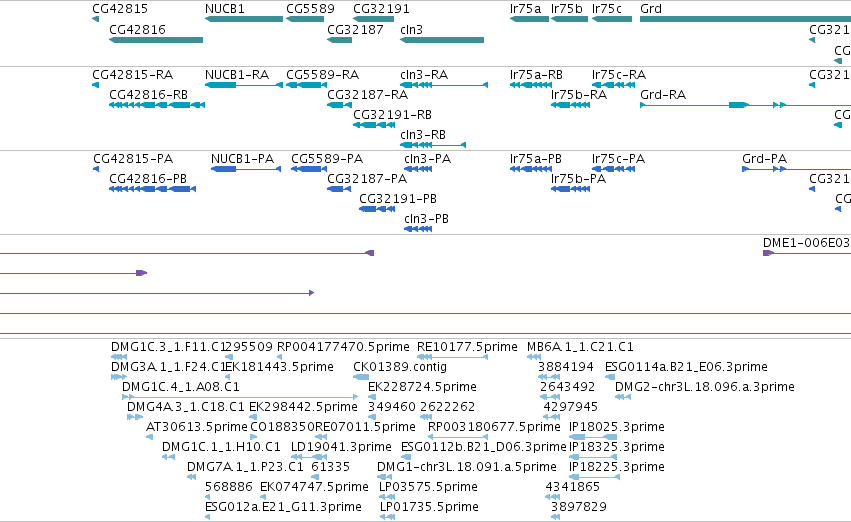Click the Grd gene bar
The width and height of the screenshot is (851, 522).
pyautogui.click(x=745, y=19)
